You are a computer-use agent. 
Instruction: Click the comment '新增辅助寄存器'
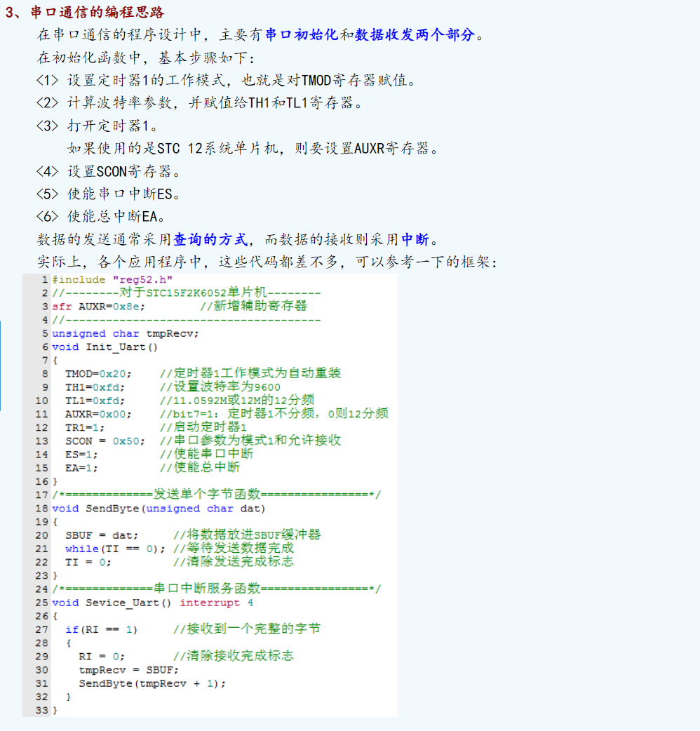pos(253,306)
